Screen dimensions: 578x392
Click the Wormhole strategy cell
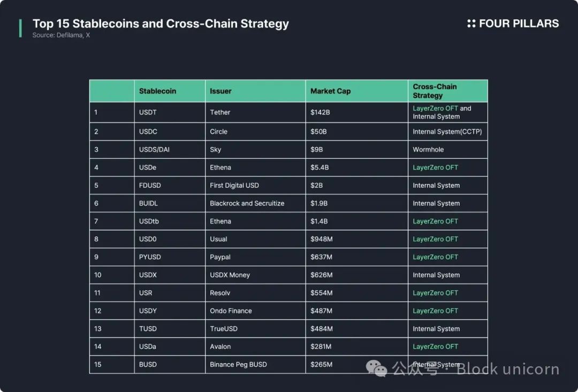point(428,150)
